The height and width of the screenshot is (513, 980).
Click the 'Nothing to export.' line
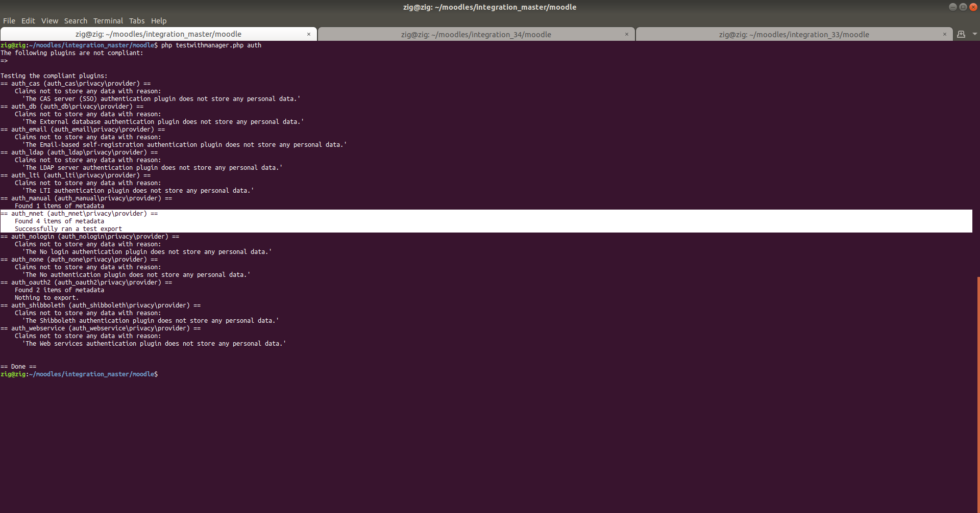click(x=47, y=298)
